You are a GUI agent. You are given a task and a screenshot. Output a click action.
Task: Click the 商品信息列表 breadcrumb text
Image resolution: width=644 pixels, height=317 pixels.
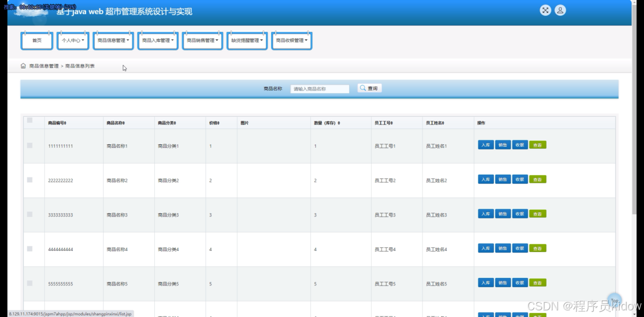click(80, 66)
